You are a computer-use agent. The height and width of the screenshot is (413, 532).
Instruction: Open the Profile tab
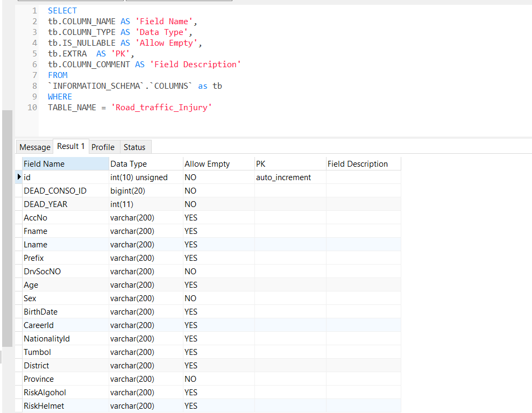pos(103,147)
